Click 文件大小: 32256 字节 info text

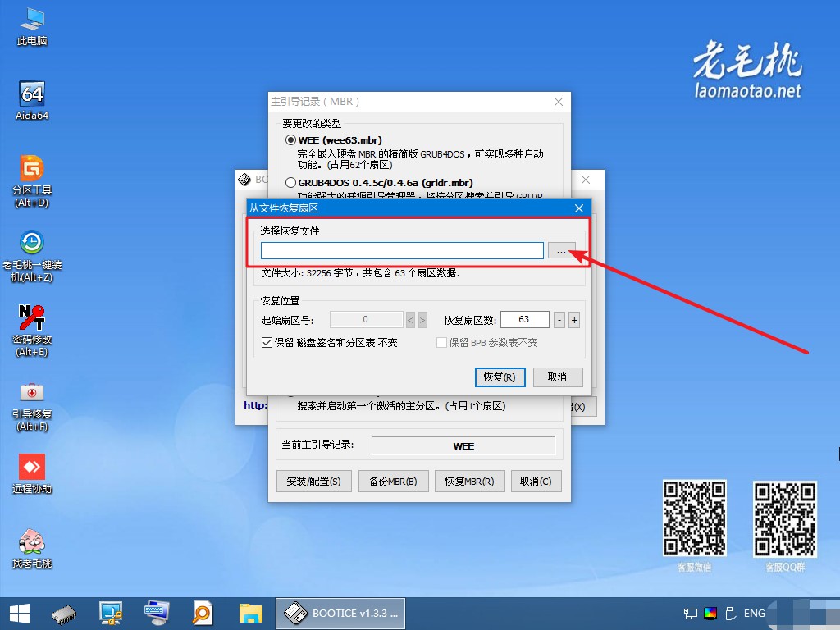tap(360, 273)
